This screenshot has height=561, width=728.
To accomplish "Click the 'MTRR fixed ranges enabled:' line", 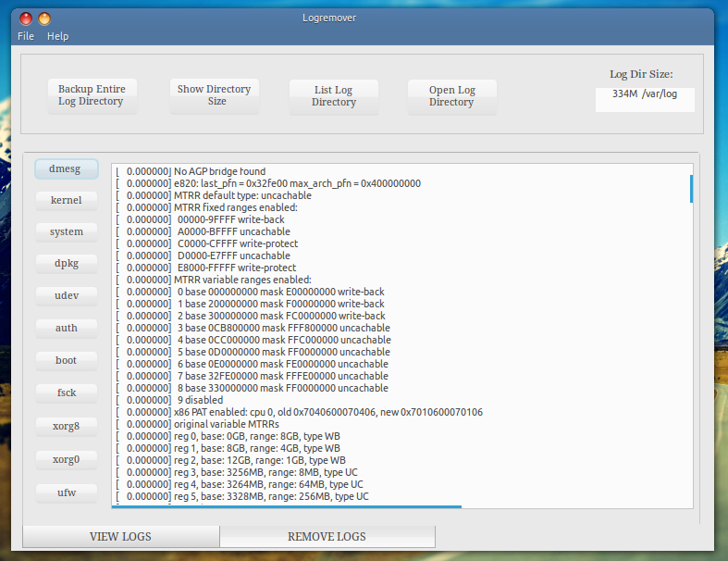I will 206,207.
